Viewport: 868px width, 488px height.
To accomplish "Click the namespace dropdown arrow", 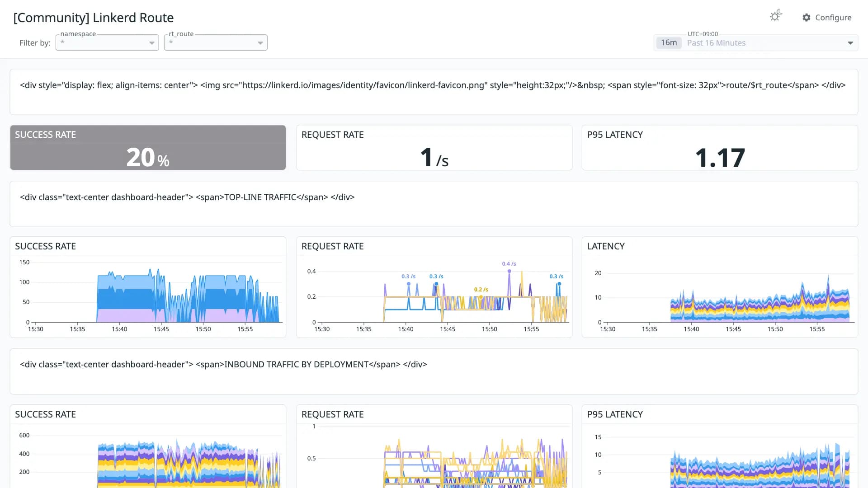I will click(152, 43).
